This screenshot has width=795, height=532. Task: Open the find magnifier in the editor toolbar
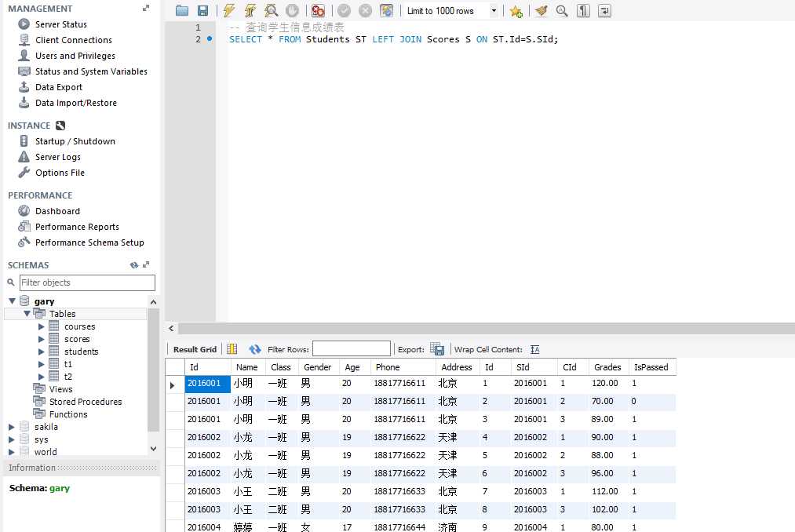click(562, 11)
